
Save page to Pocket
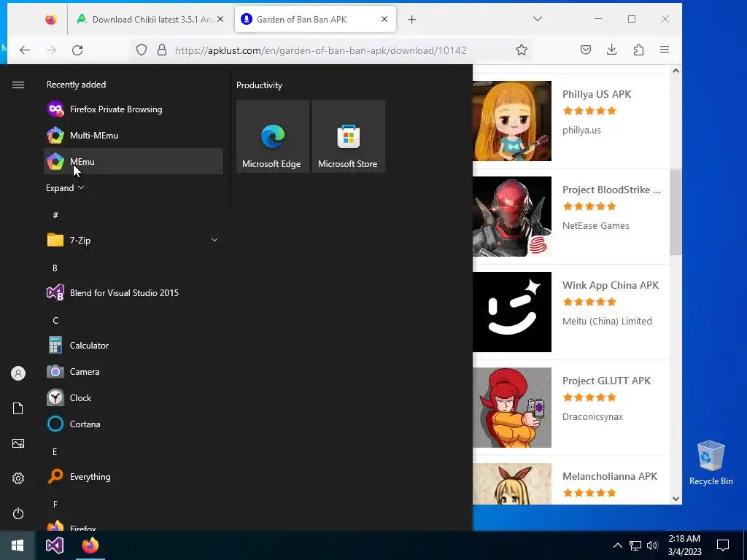(x=586, y=50)
